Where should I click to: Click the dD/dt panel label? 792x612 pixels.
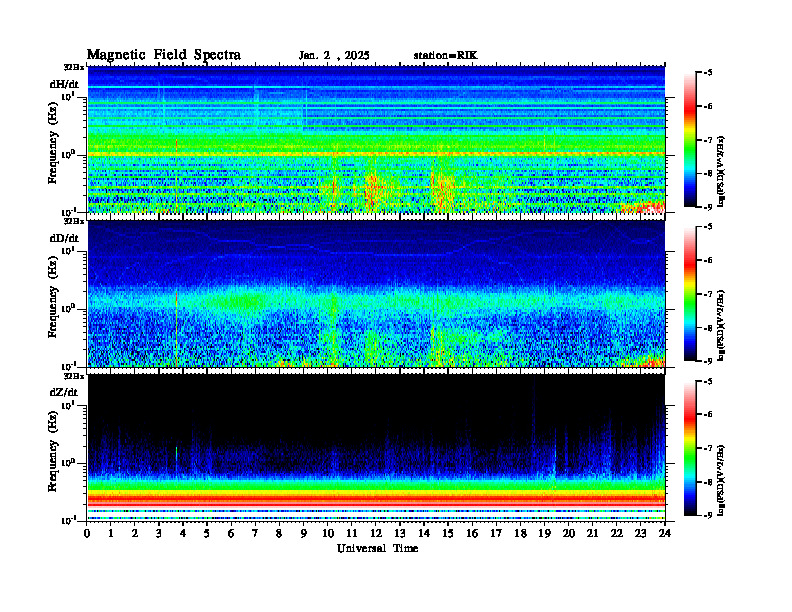(x=64, y=238)
